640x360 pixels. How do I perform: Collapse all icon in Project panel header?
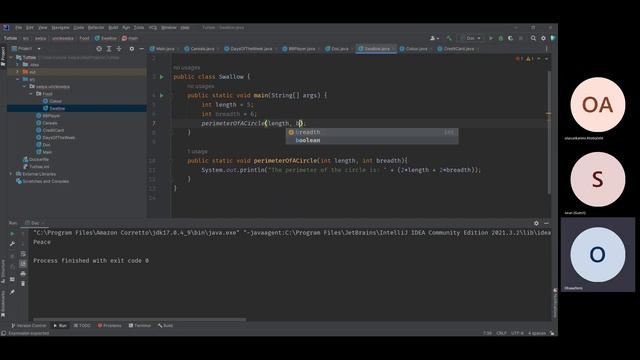(x=119, y=49)
